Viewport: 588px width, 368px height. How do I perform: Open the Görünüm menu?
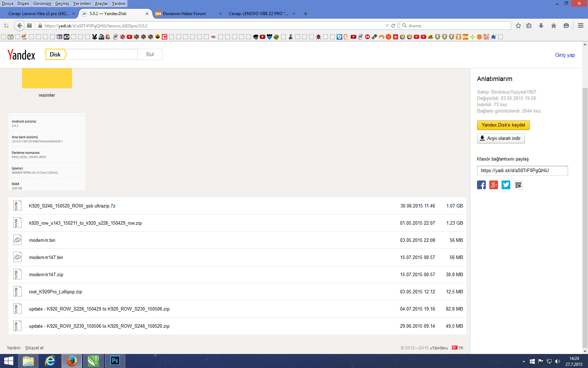(42, 4)
